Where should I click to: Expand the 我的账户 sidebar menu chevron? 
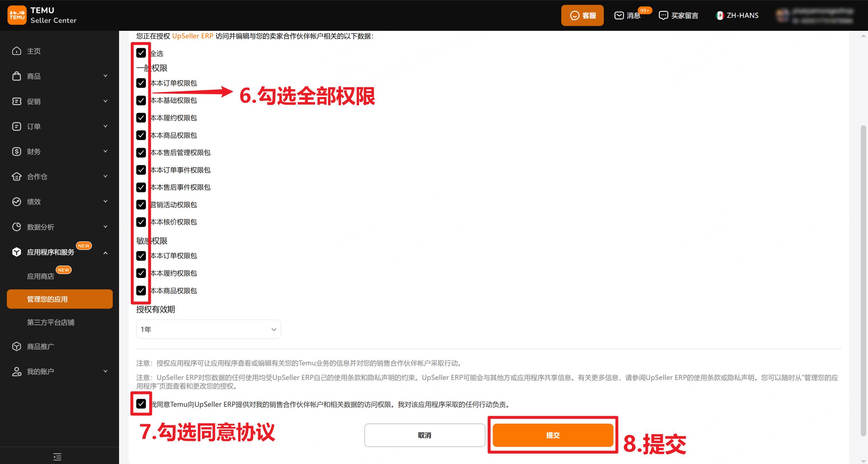(105, 371)
